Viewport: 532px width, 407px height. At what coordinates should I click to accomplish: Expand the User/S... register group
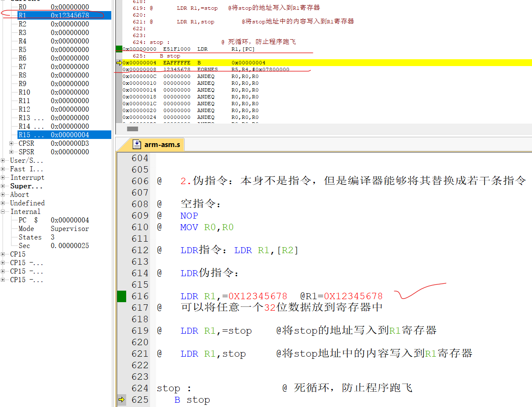click(3, 161)
